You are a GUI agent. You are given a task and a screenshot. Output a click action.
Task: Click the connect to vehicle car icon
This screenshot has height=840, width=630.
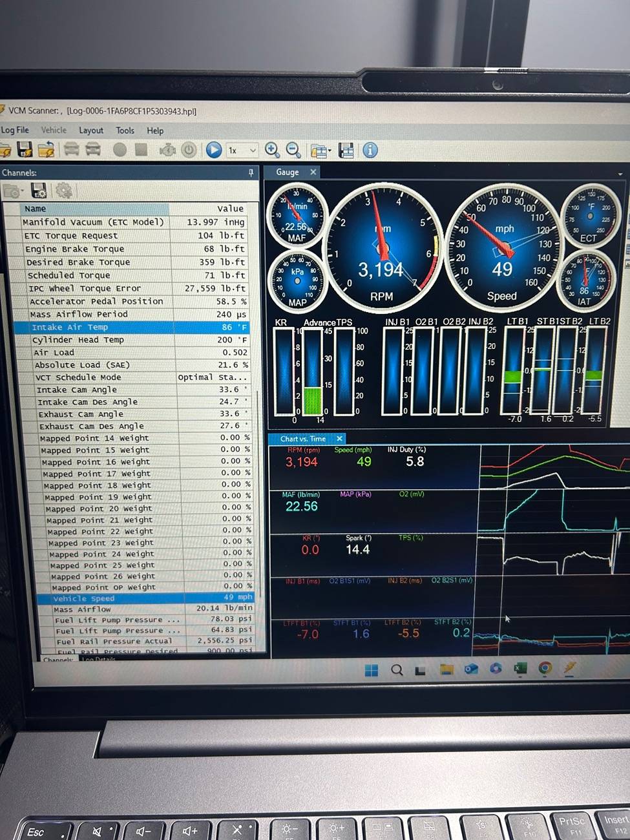coord(71,150)
